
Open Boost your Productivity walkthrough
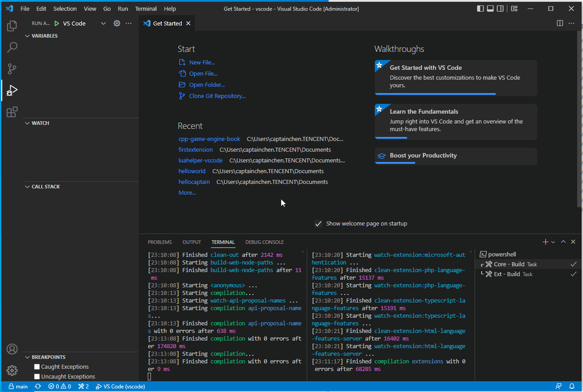[x=456, y=156]
